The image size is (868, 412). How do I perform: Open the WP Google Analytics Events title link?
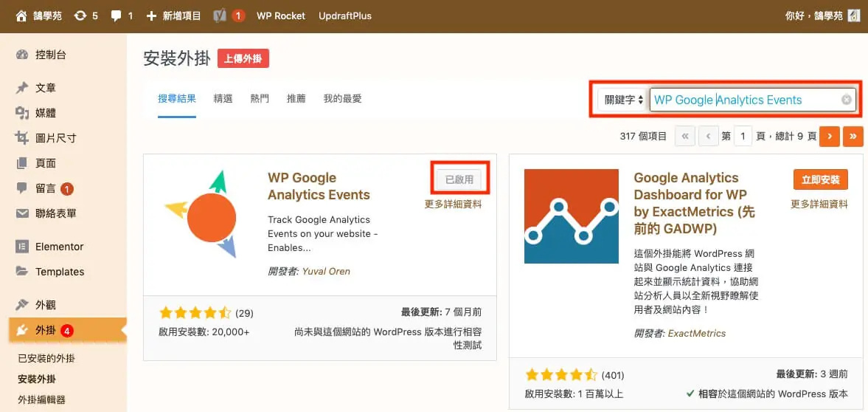(319, 186)
